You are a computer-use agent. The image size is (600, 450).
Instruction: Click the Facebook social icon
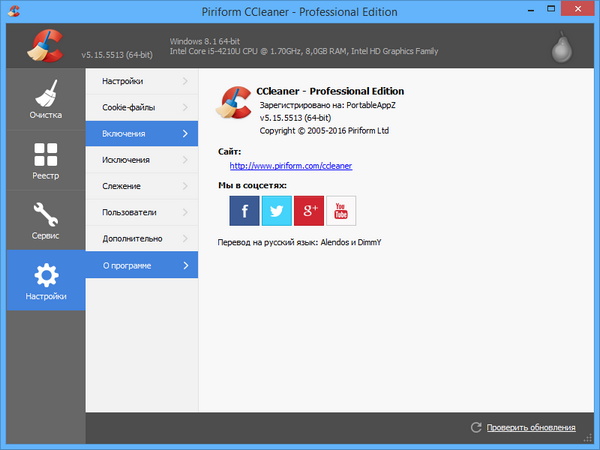click(x=244, y=211)
